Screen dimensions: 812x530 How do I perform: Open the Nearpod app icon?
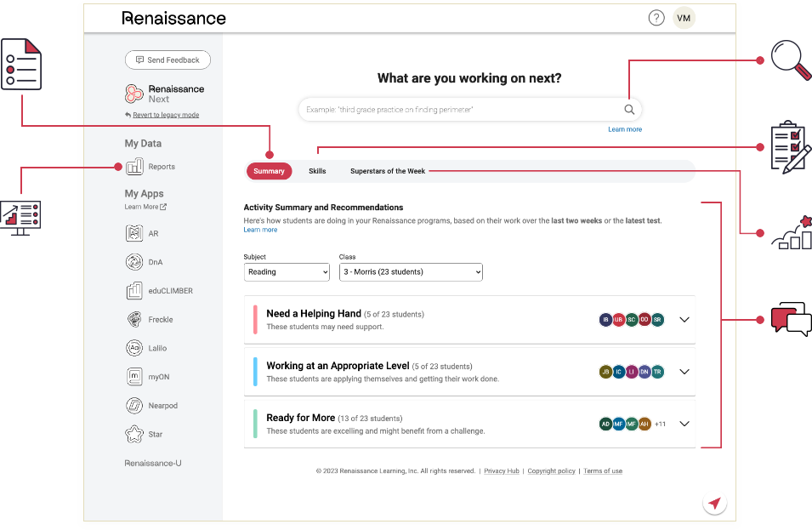(x=134, y=405)
